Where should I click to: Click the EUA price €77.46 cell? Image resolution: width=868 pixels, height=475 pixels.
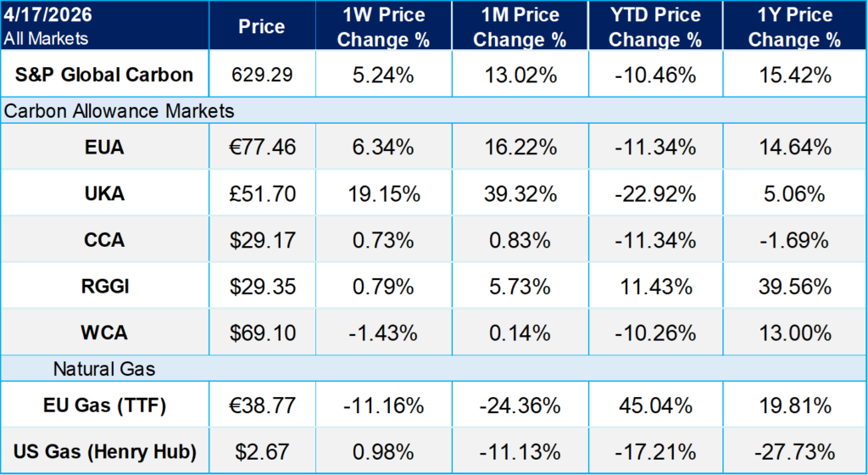tap(262, 148)
